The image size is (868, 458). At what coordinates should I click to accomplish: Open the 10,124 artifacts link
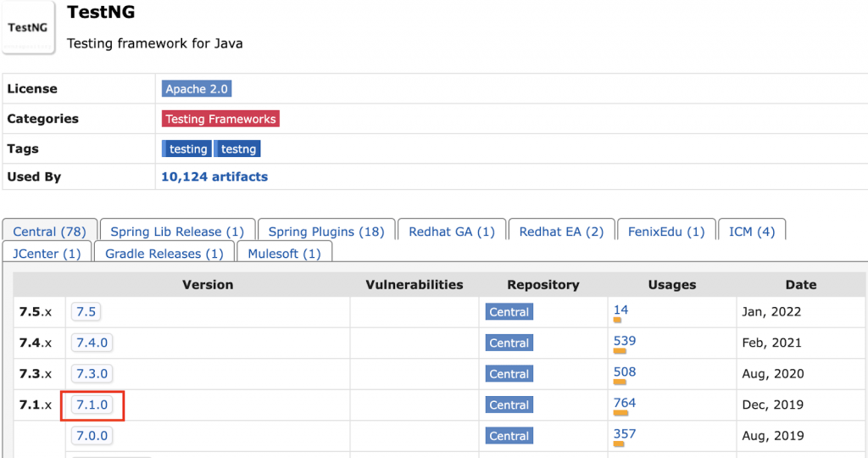[x=214, y=177]
